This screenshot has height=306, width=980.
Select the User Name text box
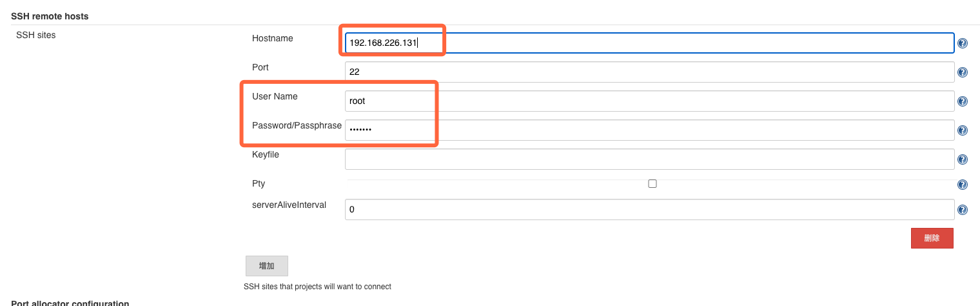pos(649,101)
